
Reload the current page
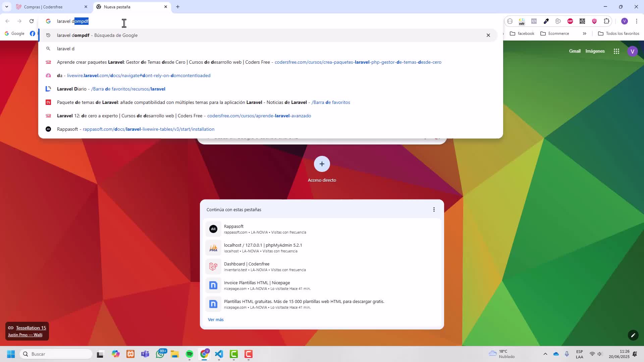pos(32,21)
